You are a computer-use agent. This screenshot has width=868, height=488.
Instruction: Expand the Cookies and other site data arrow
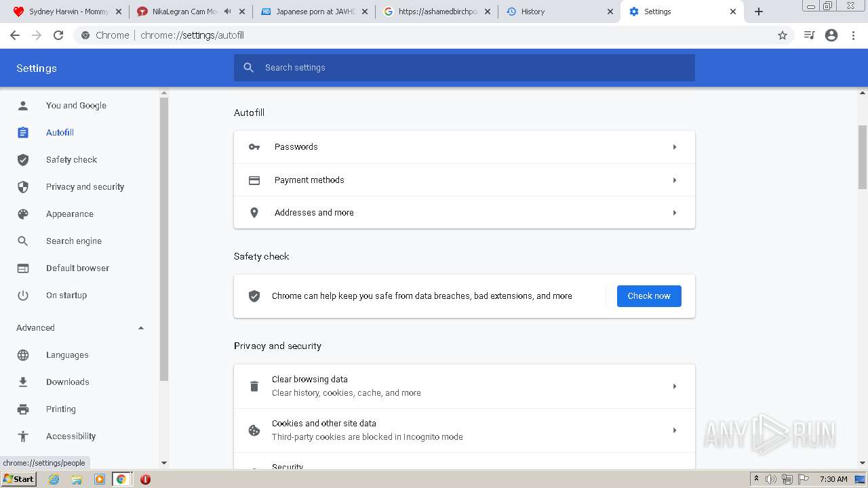tap(675, 430)
